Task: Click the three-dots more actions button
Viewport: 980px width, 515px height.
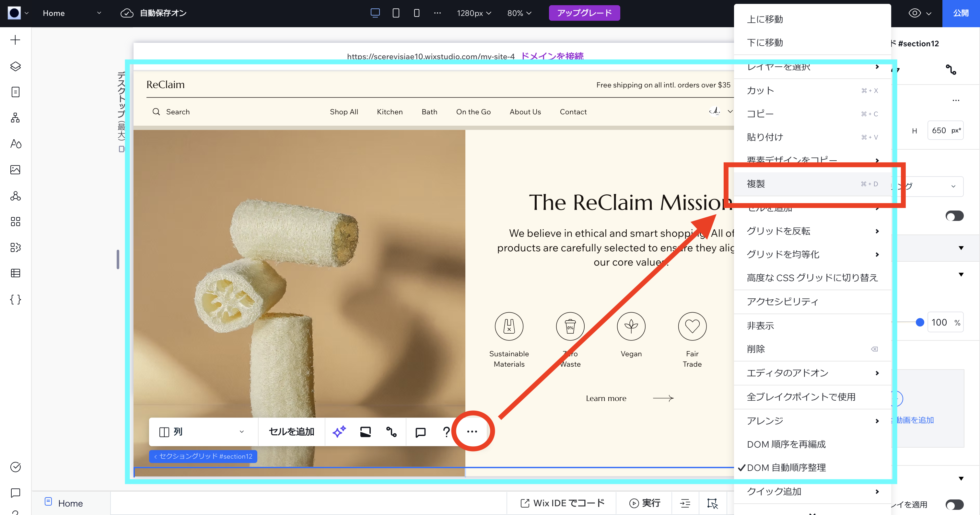Action: point(472,432)
